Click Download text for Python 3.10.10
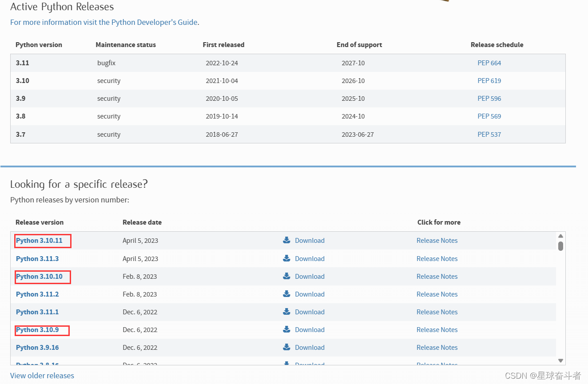The width and height of the screenshot is (588, 384). [x=310, y=276]
